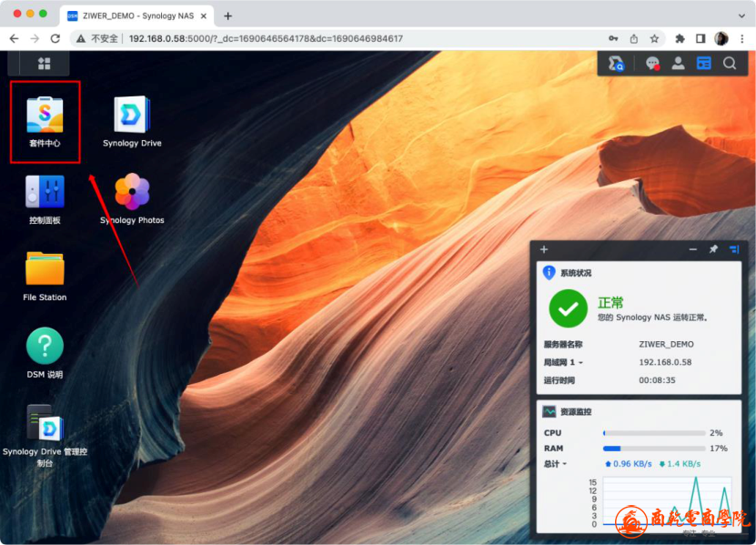Click the network traffic graph
The height and width of the screenshot is (545, 756).
tap(667, 501)
